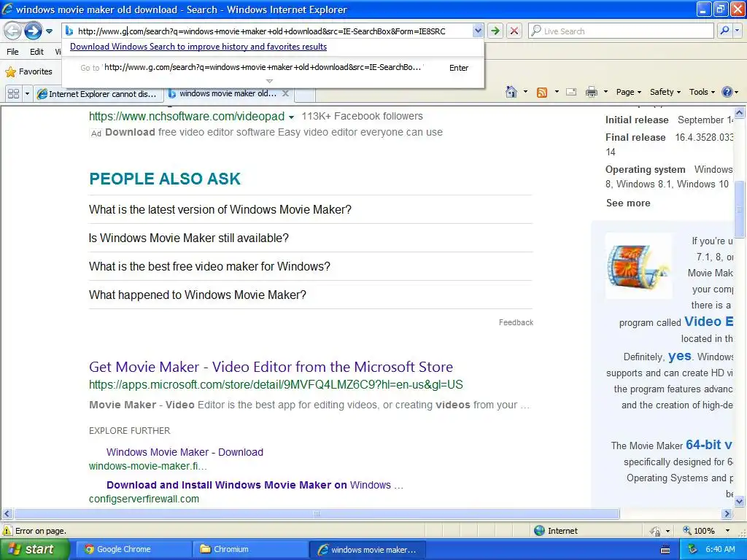This screenshot has height=560, width=747.
Task: Open Get Movie Maker Microsoft Store result
Action: pos(271,367)
